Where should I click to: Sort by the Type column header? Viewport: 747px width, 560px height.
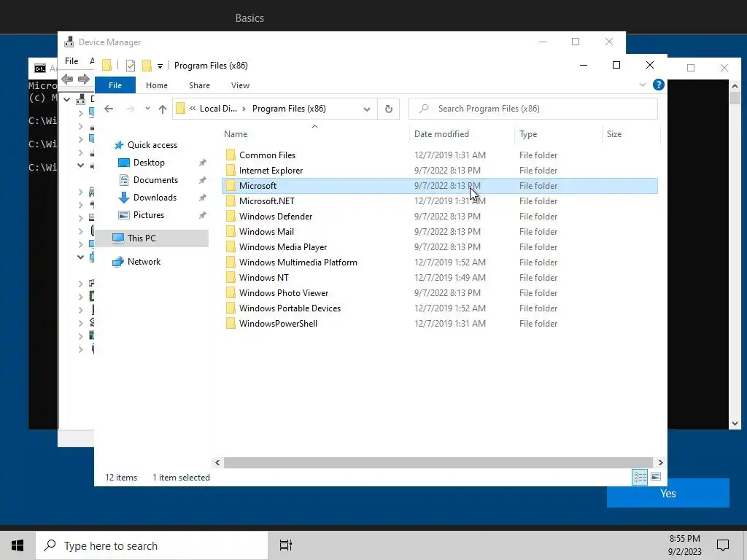point(558,134)
